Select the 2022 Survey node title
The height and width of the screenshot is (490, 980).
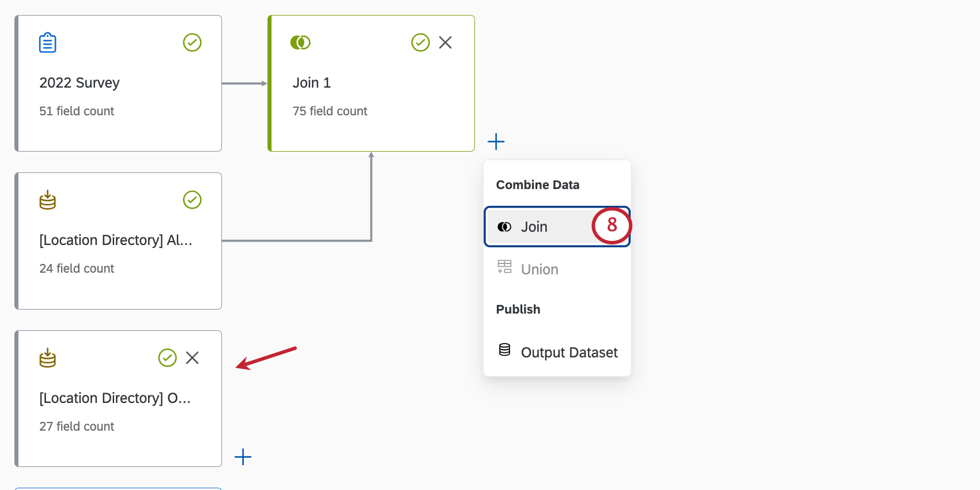(x=80, y=82)
